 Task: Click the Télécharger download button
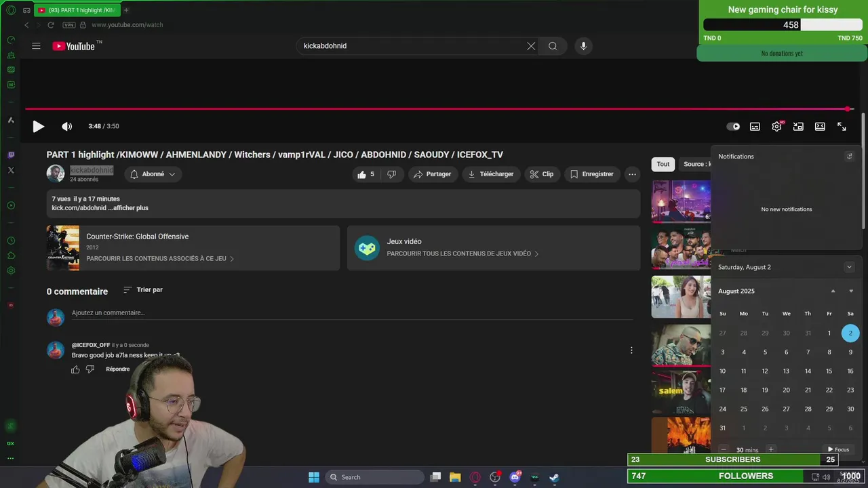click(x=490, y=174)
